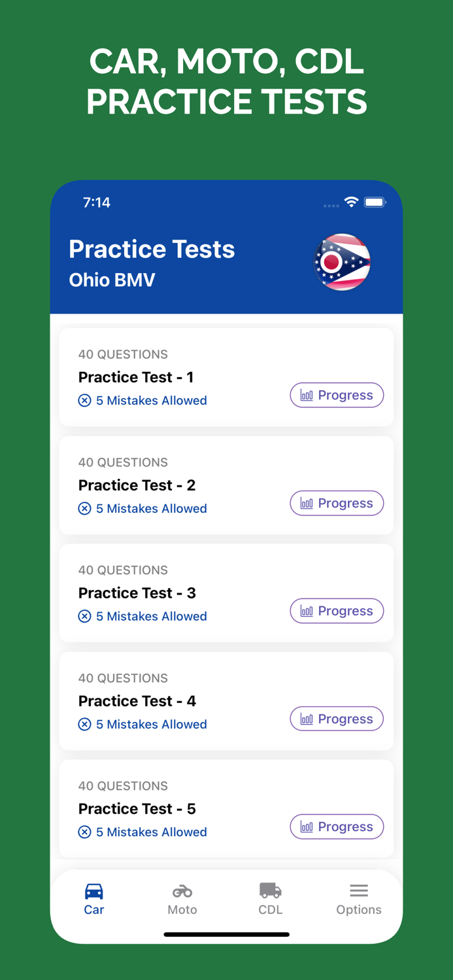
Task: Click the Ohio state flag icon
Action: [343, 262]
